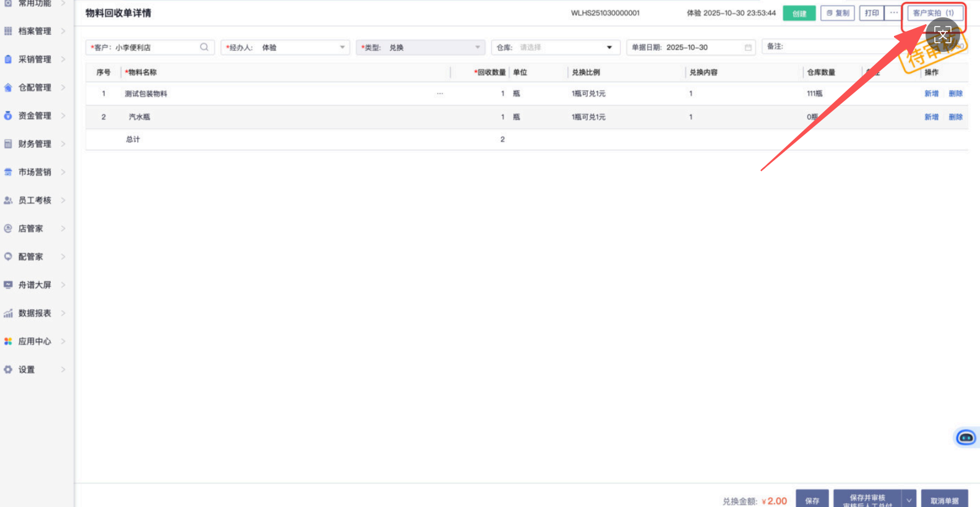Viewport: 980px width, 507px height.
Task: Click the 设置 gear icon in sidebar
Action: [x=8, y=370]
